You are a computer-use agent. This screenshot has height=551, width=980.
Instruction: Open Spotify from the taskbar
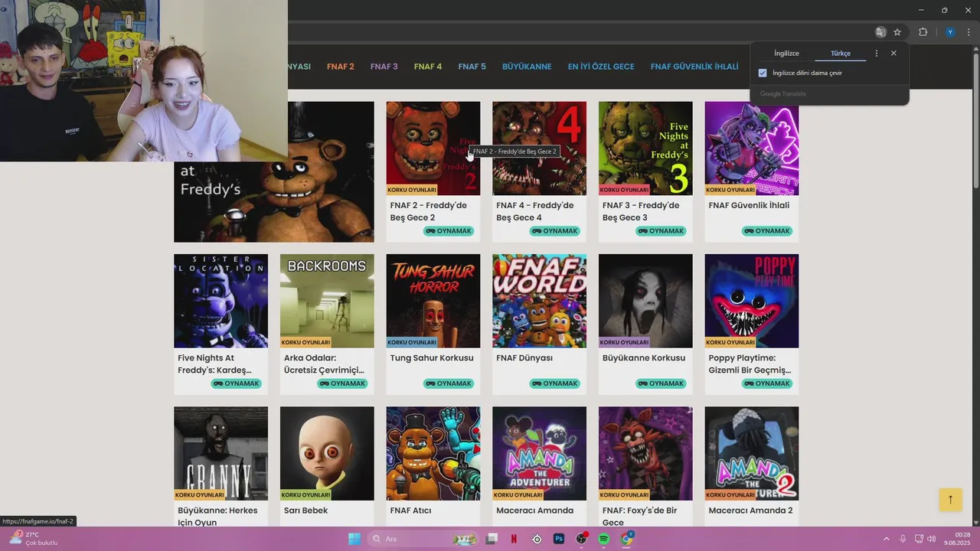[x=603, y=539]
